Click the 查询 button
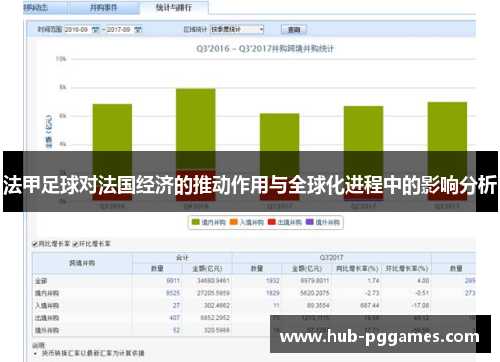Screen dimensions: 500x362 click(294, 30)
